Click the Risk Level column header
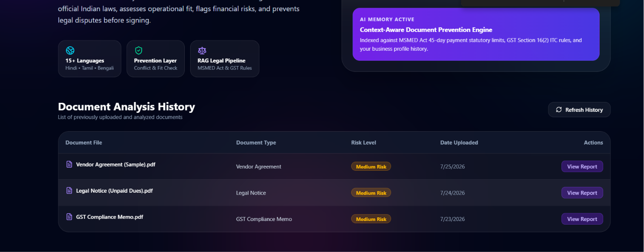644x252 pixels. [x=363, y=142]
